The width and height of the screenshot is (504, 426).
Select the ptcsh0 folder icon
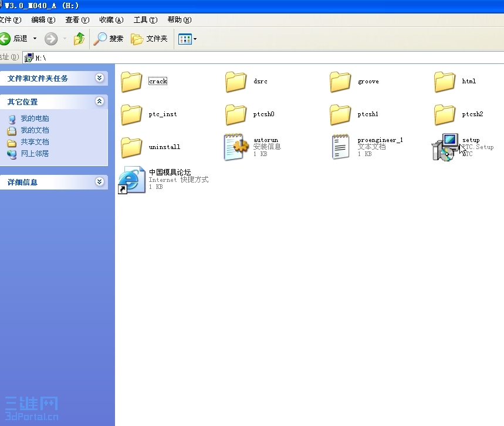coord(236,114)
